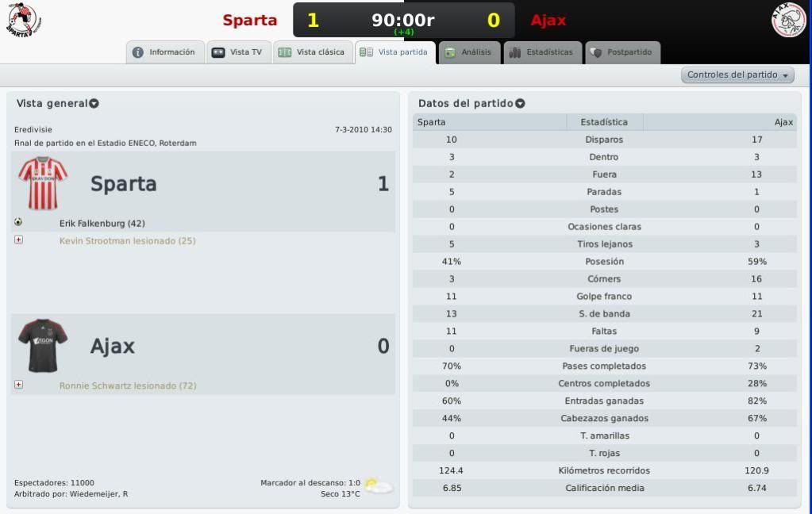812x514 pixels.
Task: Click the injury cross icon beside Kevin Strootman
Action: [18, 240]
